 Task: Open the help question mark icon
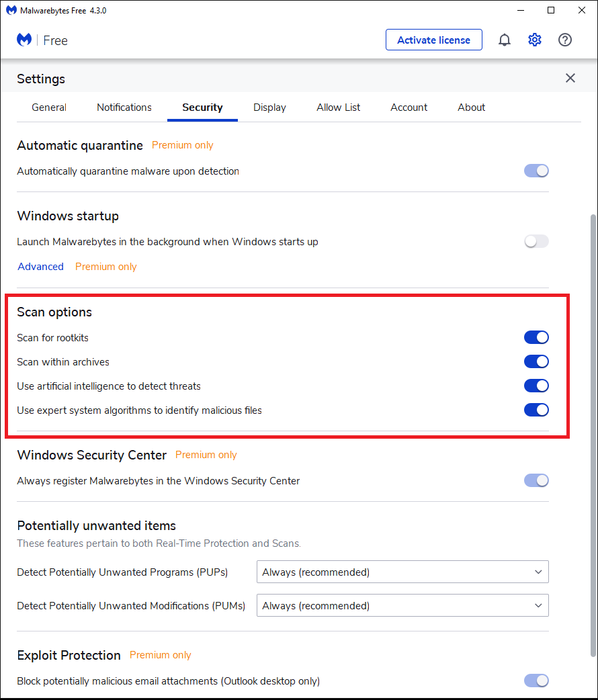(565, 40)
